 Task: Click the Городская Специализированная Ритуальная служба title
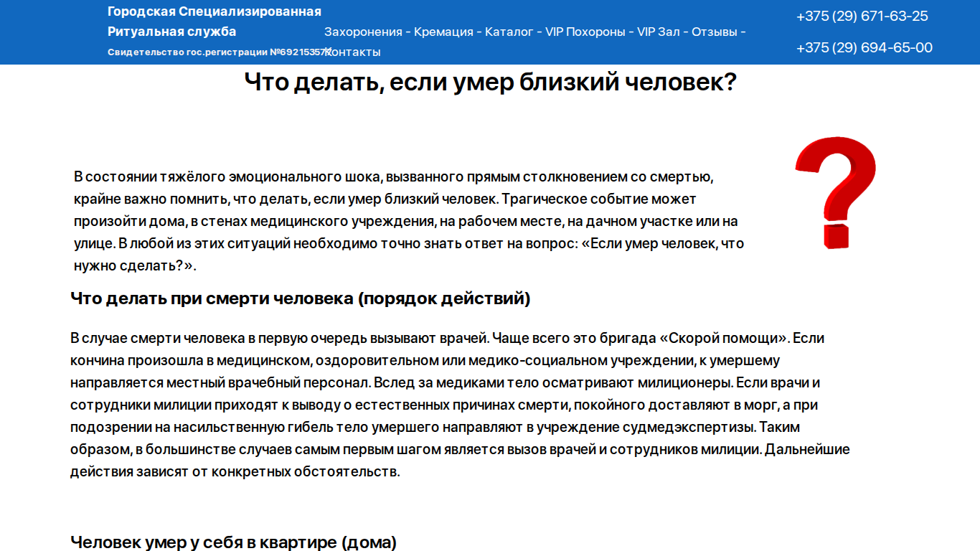pos(215,22)
